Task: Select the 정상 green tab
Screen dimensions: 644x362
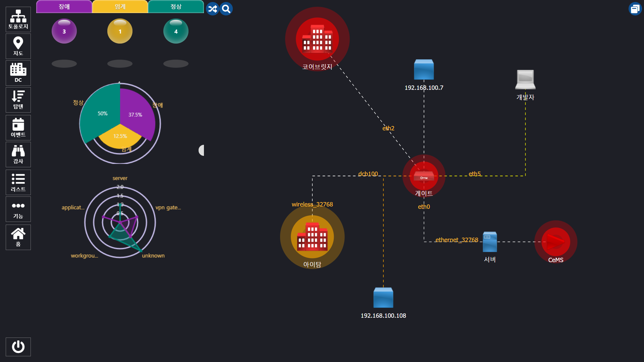Action: coord(176,7)
